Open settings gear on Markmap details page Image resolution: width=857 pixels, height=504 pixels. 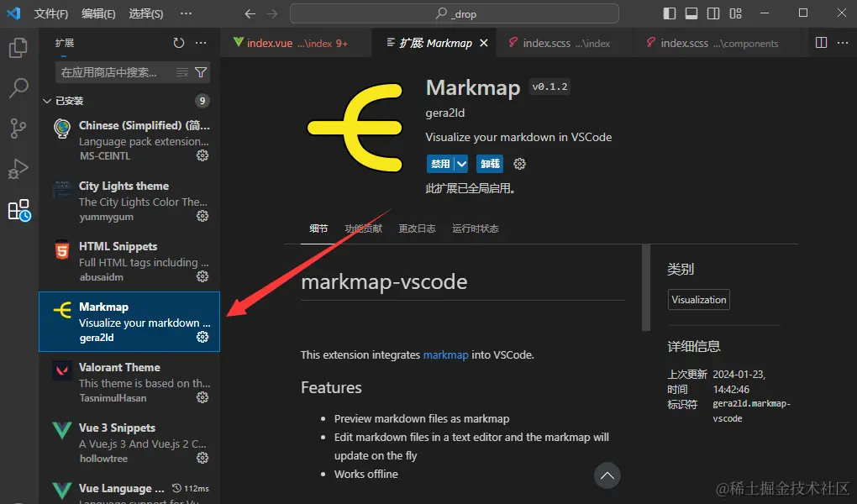pyautogui.click(x=519, y=164)
